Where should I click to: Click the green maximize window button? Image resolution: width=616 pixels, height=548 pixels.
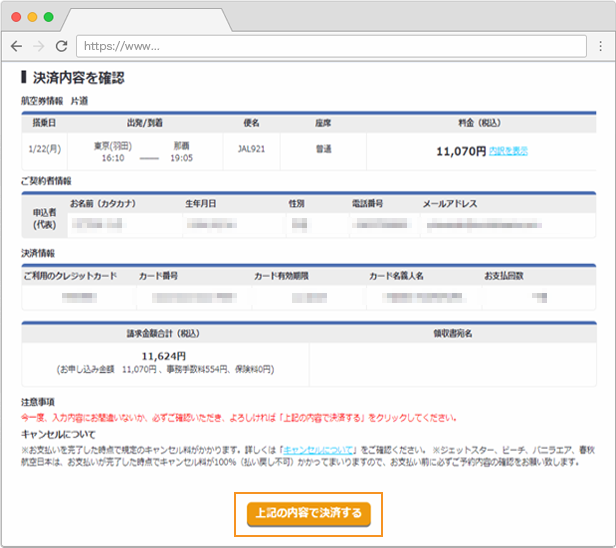coord(49,17)
